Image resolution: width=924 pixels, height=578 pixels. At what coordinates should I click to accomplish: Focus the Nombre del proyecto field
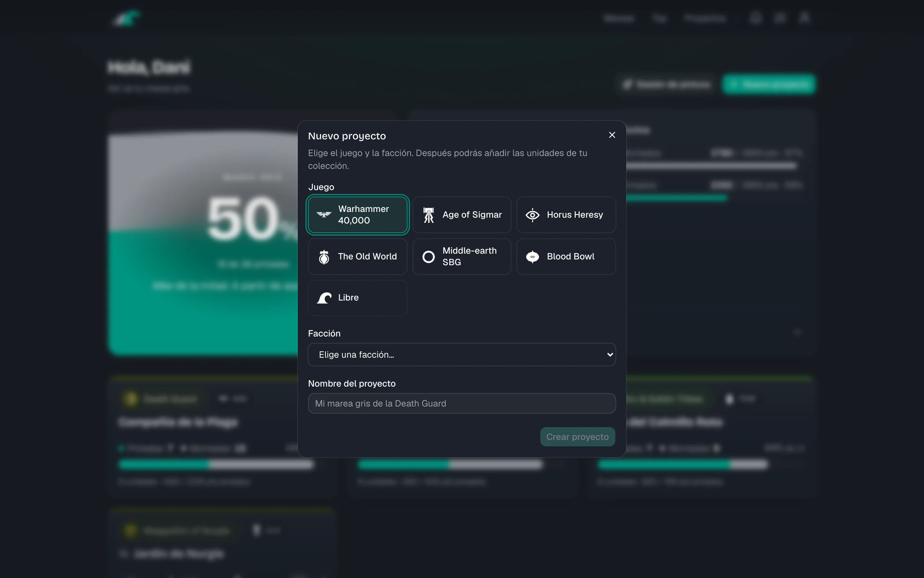coord(462,403)
